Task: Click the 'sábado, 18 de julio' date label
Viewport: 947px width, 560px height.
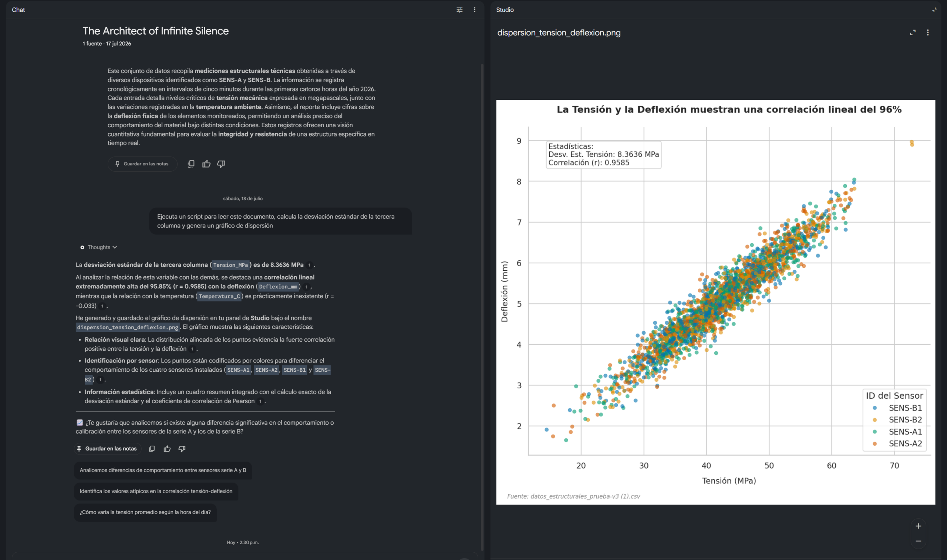Action: click(x=243, y=199)
